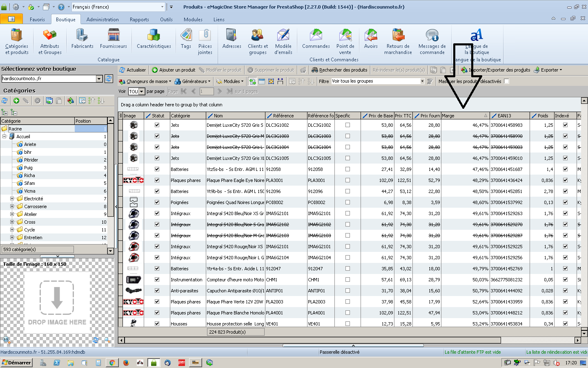Click Ajouter un produit

point(174,70)
